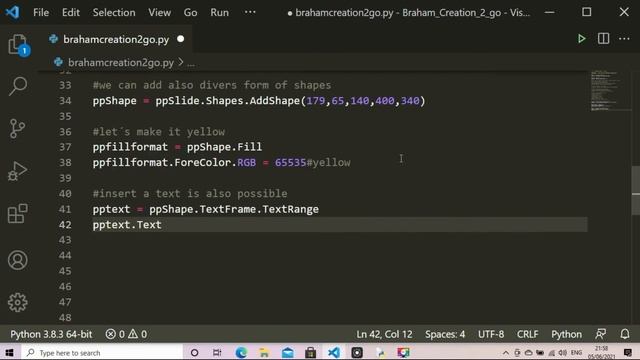Viewport: 640px width, 360px height.
Task: Open the Windows Start menu
Action: (9, 352)
